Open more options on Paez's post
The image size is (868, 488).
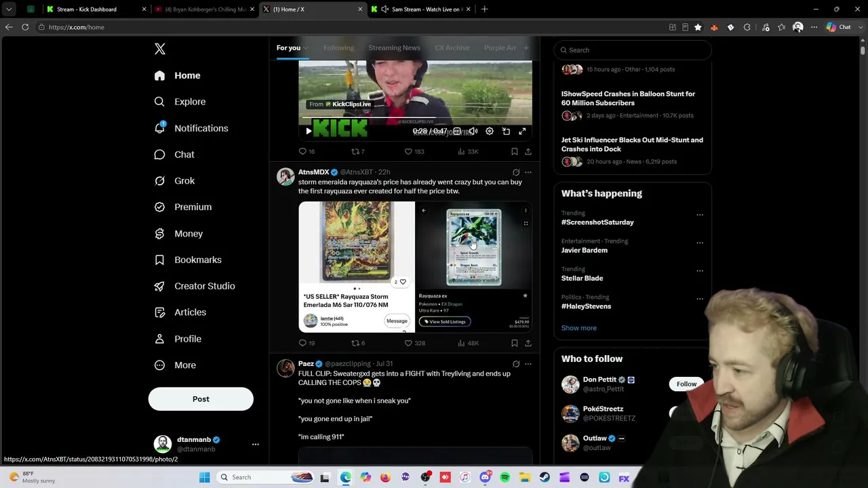[x=528, y=364]
